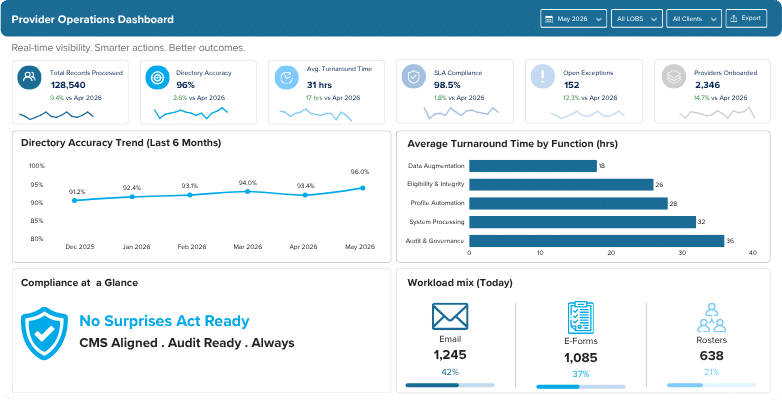Click the Email 42% progress bar
782x400 pixels.
coord(450,385)
